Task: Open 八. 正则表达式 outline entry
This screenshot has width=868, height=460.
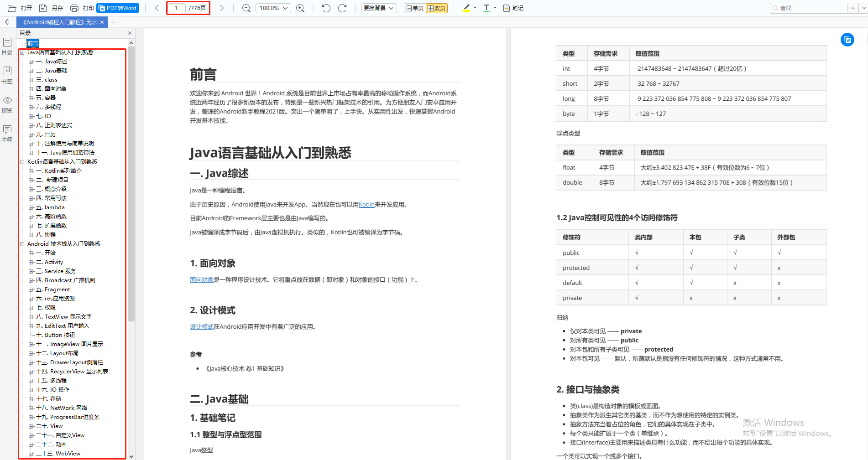Action: pyautogui.click(x=54, y=125)
